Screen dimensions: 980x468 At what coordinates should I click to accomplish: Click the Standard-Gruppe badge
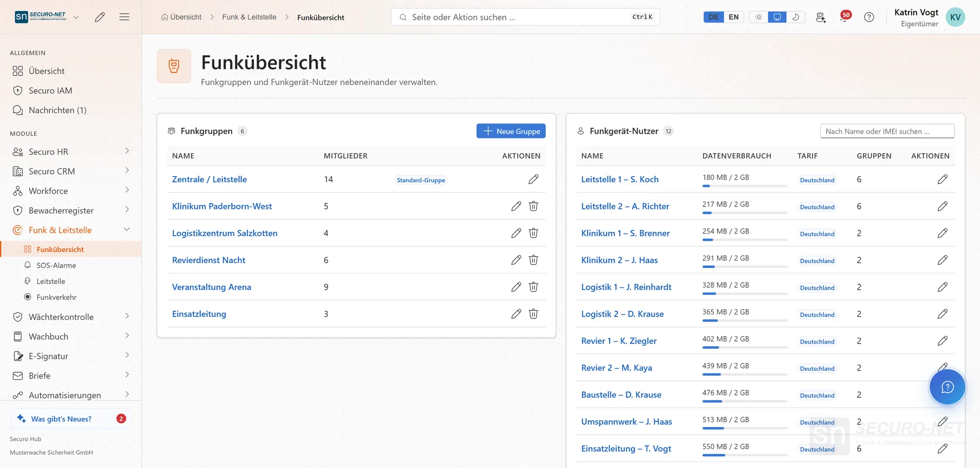point(421,180)
